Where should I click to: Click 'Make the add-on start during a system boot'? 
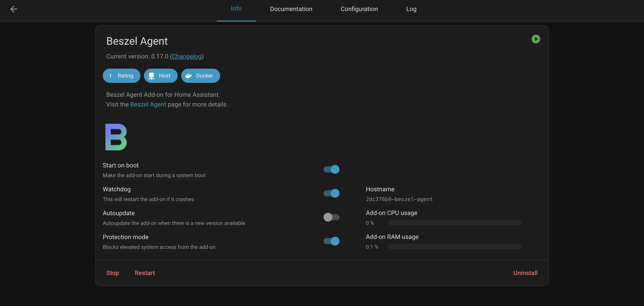point(154,176)
